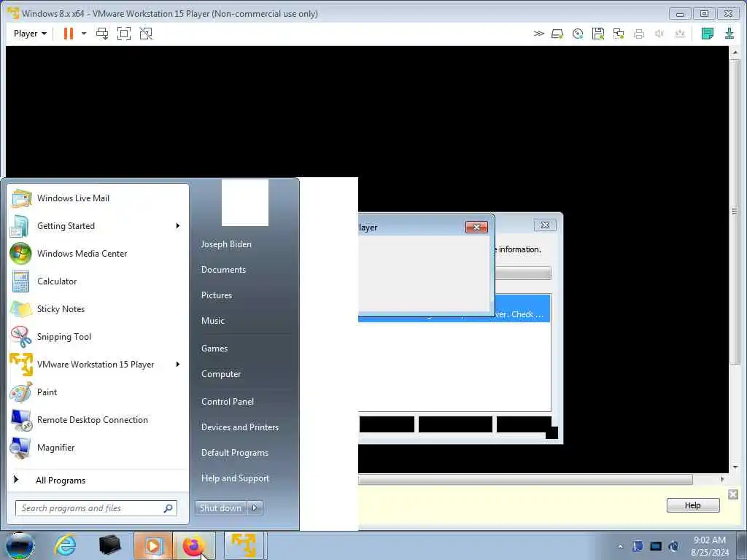The image size is (747, 560).
Task: Click the Action Center flag tray icon
Action: [x=638, y=546]
